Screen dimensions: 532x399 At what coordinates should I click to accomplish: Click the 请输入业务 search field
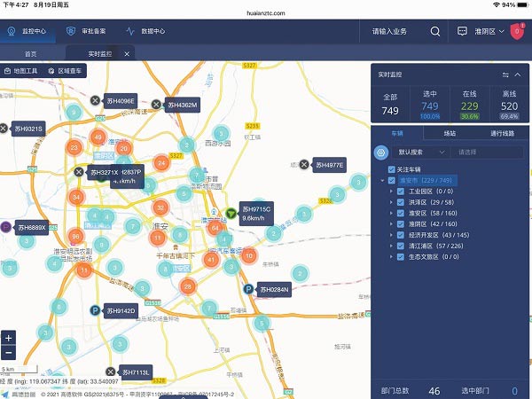391,32
